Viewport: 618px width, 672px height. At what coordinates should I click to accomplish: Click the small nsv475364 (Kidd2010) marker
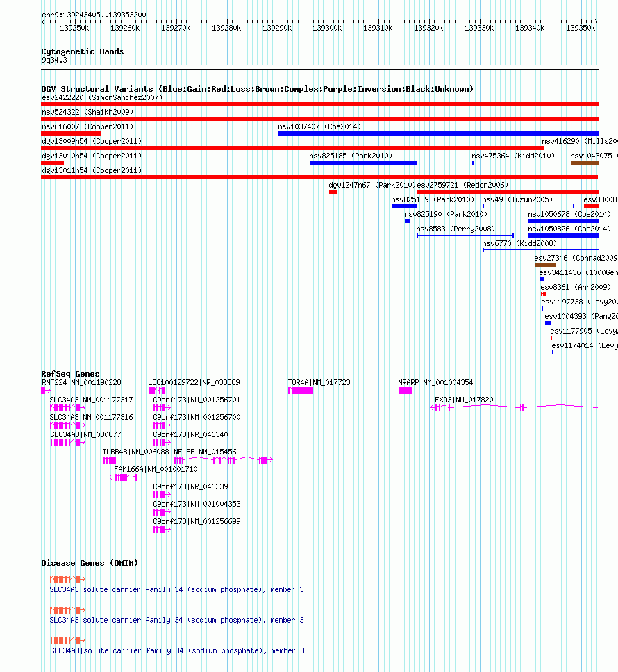point(473,163)
